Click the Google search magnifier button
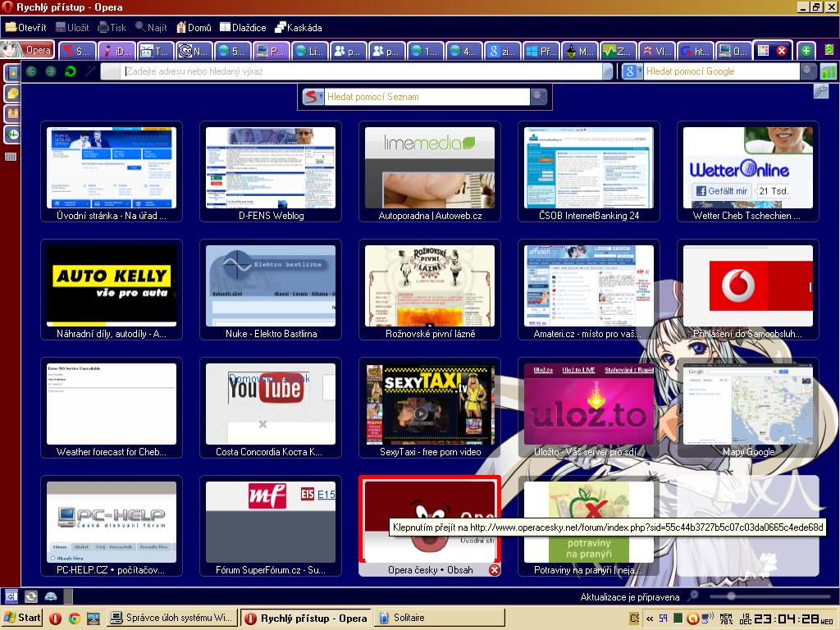Viewport: 840px width, 630px height. coord(809,71)
